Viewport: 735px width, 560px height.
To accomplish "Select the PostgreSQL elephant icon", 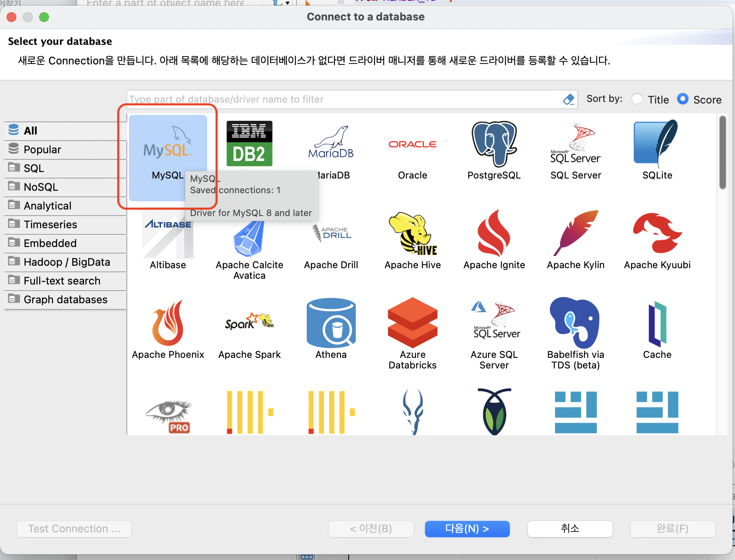I will click(494, 144).
